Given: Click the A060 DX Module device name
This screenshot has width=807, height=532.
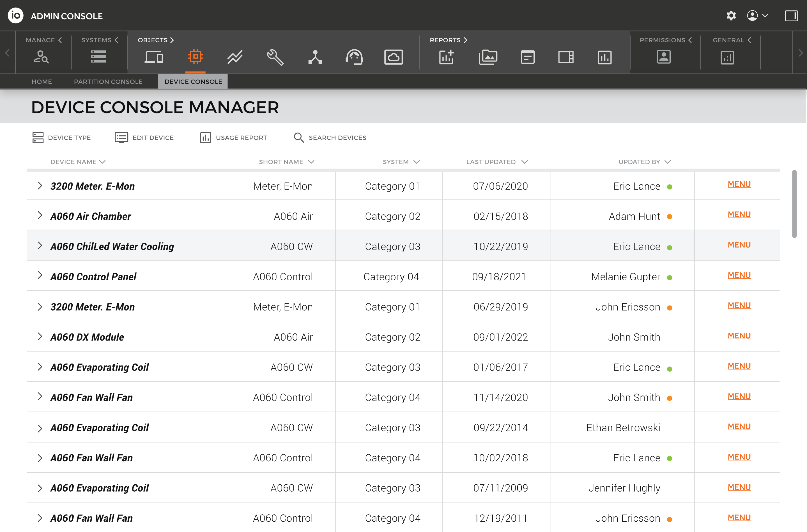Looking at the screenshot, I should coord(87,337).
